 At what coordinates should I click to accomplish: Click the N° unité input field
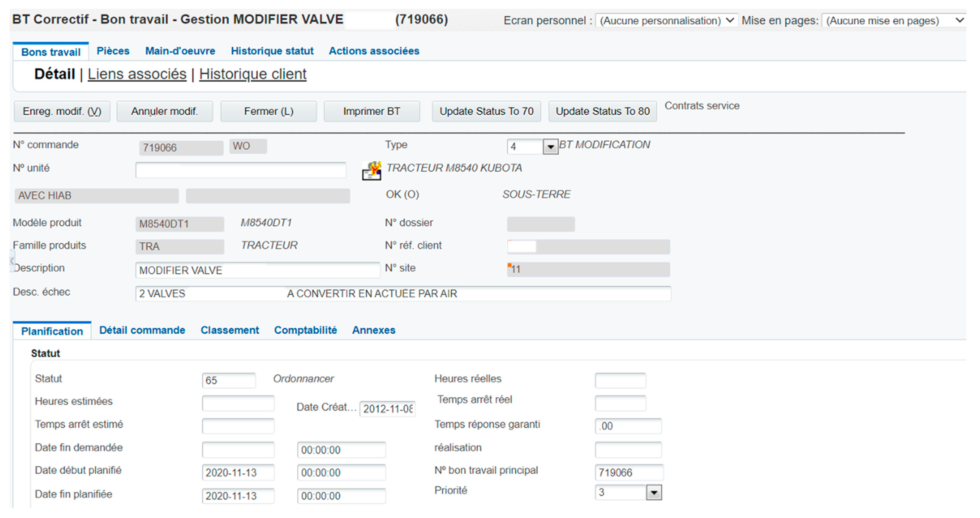click(x=240, y=170)
